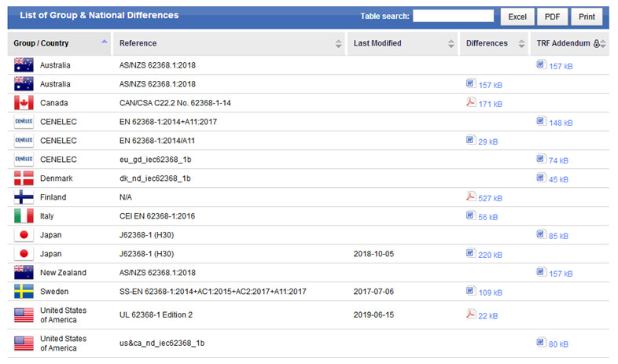Open the New Zealand 157 kB TRF addendum
Screen dimensions: 618x364
[561, 274]
